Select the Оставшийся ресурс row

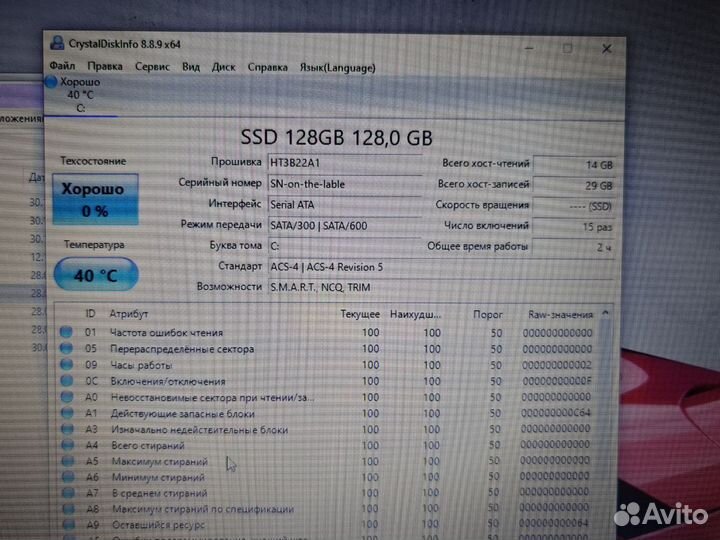tap(327, 524)
